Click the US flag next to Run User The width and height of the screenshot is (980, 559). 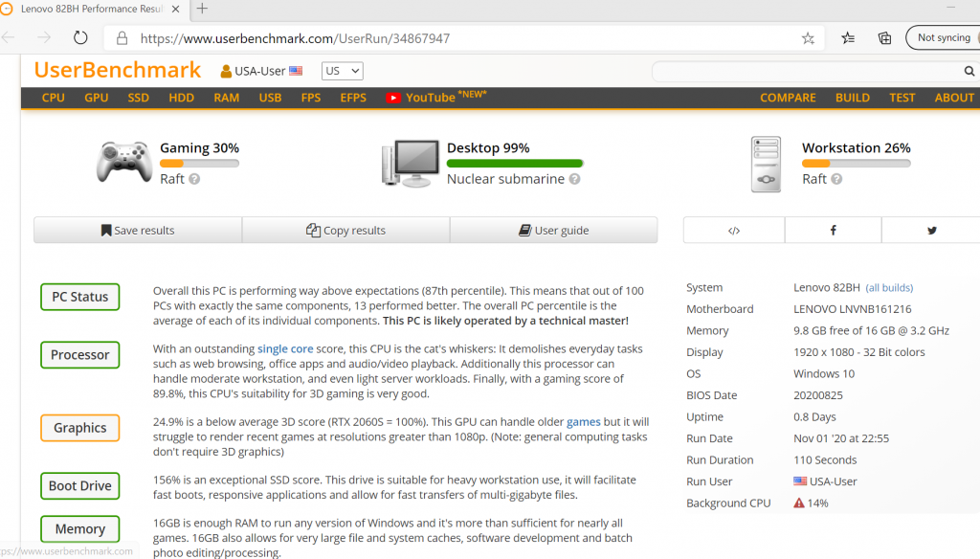pos(800,481)
